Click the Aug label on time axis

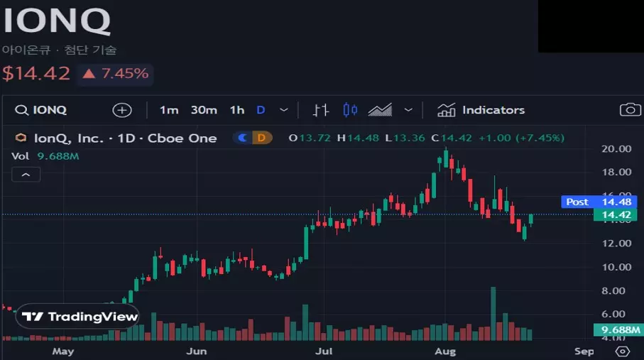click(x=445, y=351)
